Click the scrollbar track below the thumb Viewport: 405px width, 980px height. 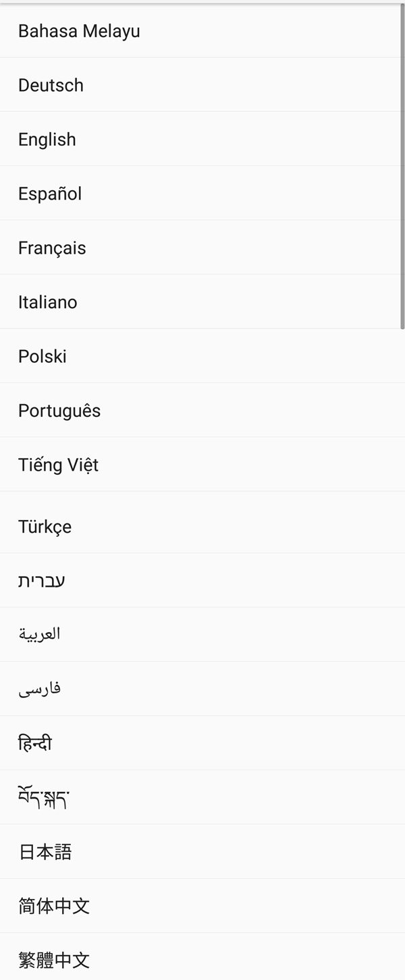pos(401,607)
